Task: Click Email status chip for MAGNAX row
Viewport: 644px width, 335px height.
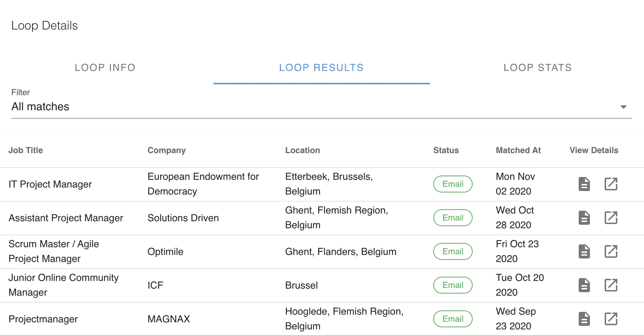Action: 453,319
